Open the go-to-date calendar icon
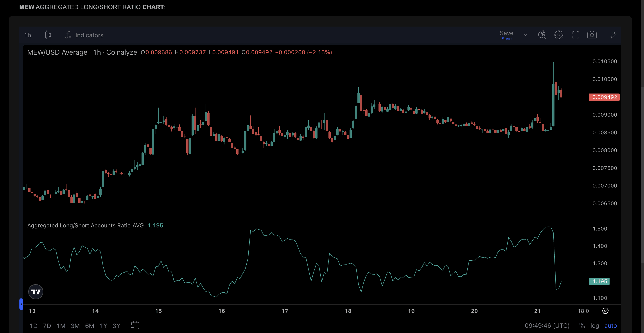 point(135,325)
